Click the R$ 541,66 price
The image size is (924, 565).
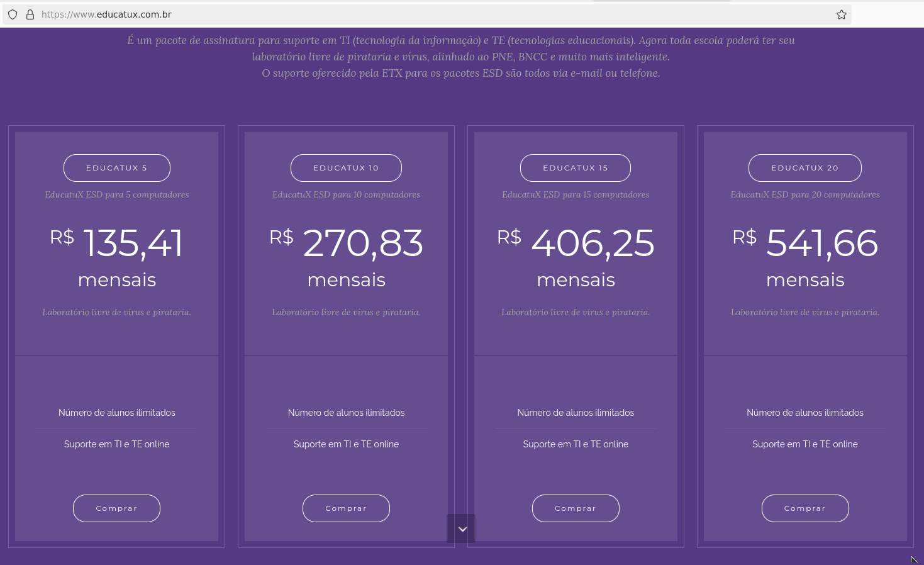pos(806,243)
